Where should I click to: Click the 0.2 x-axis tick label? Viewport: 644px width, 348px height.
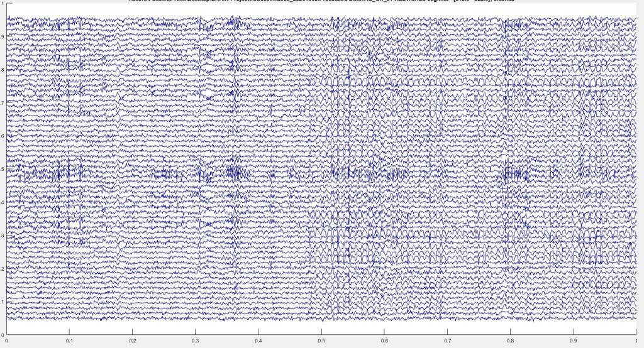coord(132,342)
